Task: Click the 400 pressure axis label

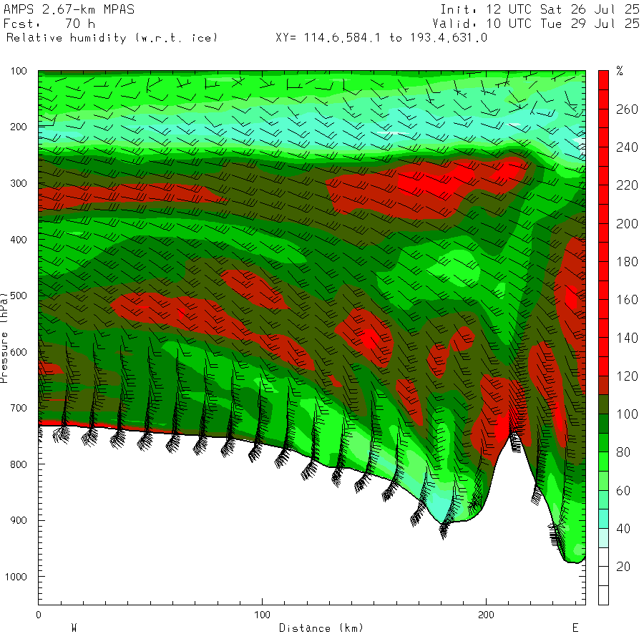Action: pyautogui.click(x=19, y=240)
